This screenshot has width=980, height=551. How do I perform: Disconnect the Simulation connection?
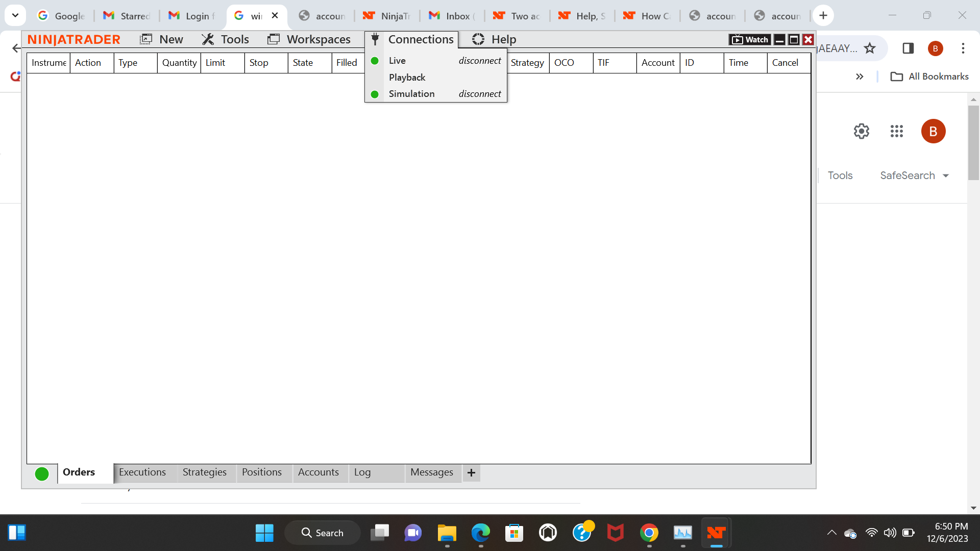click(x=479, y=94)
